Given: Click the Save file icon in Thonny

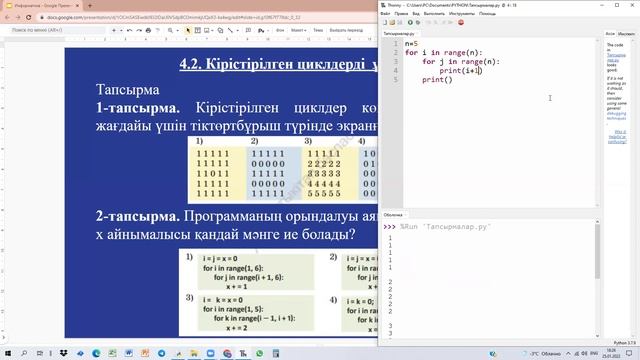Looking at the screenshot, I should pyautogui.click(x=400, y=22).
